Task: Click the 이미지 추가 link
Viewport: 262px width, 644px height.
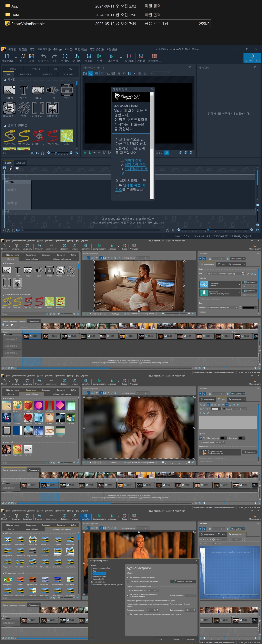Action: [x=133, y=161]
